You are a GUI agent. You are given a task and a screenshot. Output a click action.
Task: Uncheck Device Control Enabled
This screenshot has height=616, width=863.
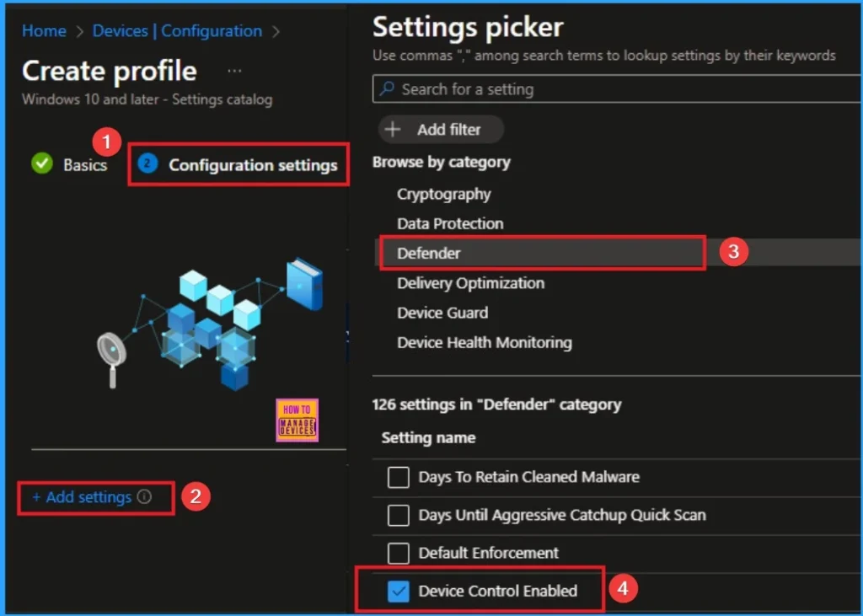pyautogui.click(x=397, y=591)
